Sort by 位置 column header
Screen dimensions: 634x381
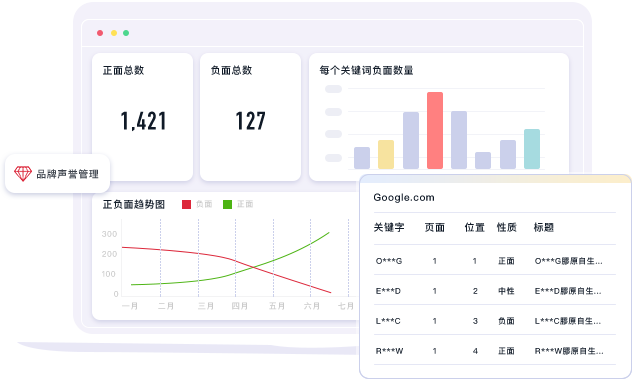(474, 227)
